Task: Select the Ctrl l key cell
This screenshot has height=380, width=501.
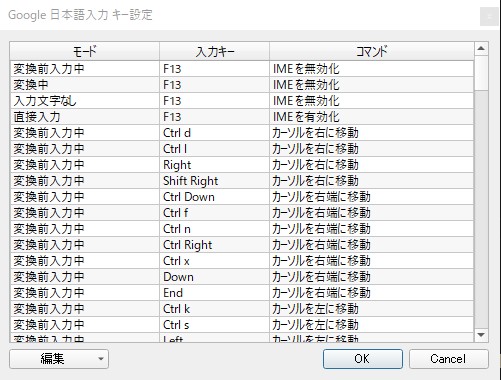Action: click(214, 149)
